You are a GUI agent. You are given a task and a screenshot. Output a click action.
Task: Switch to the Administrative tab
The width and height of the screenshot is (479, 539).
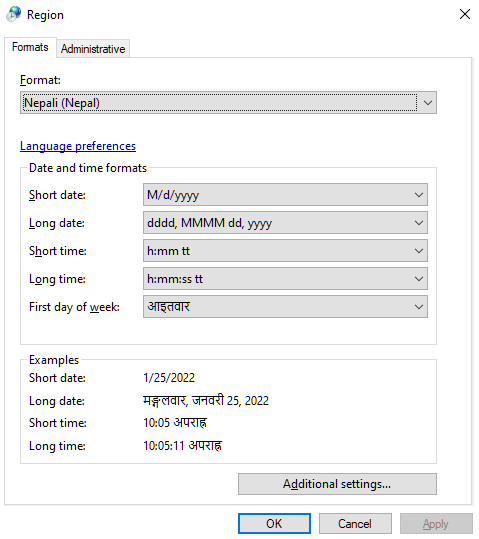point(93,49)
